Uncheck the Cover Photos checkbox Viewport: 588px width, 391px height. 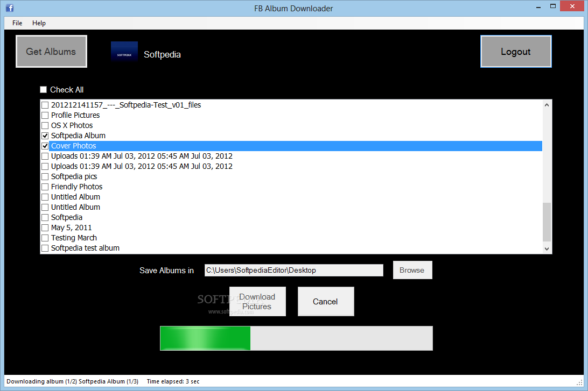[x=45, y=146]
